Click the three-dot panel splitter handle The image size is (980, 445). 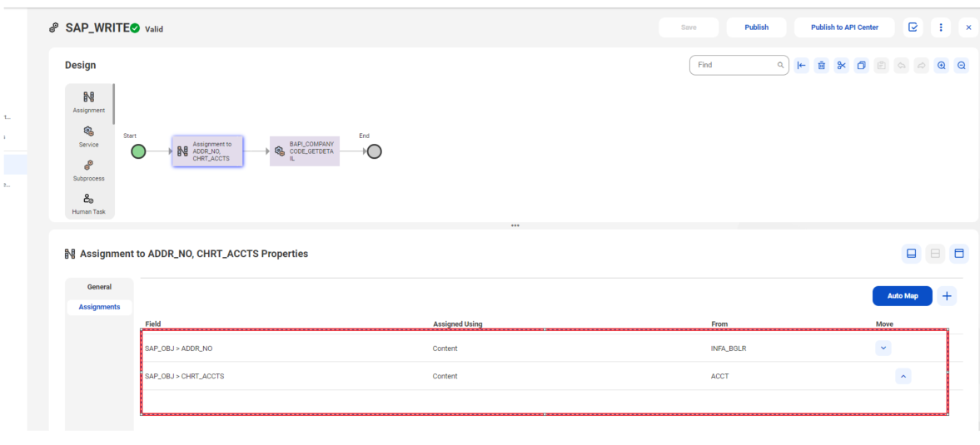pos(515,226)
